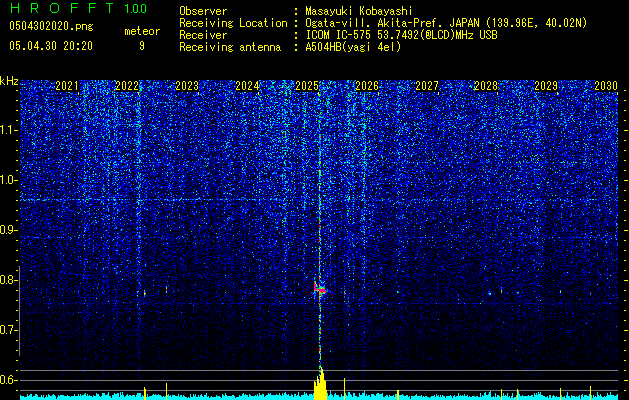The height and width of the screenshot is (400, 629).
Task: Click the 2026 time marker
Action: coord(367,86)
